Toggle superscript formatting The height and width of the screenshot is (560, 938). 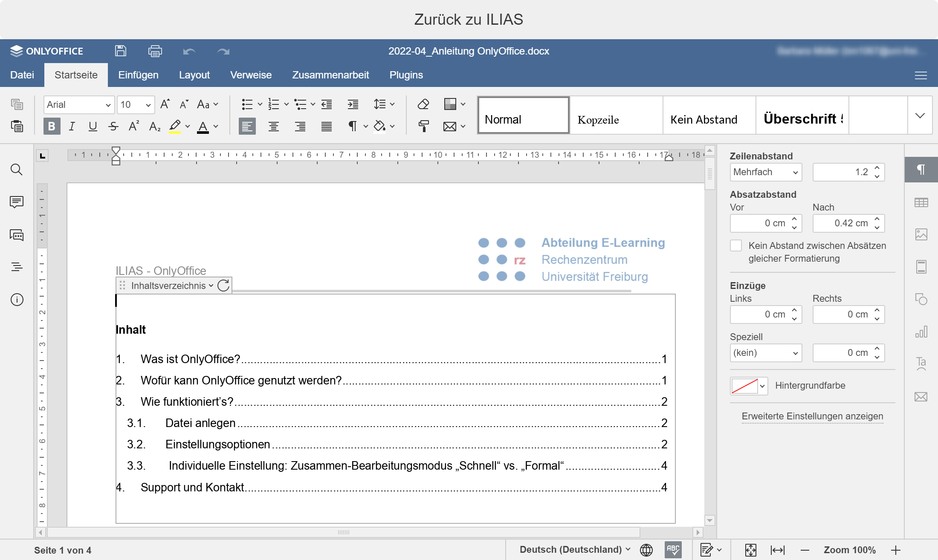(134, 126)
